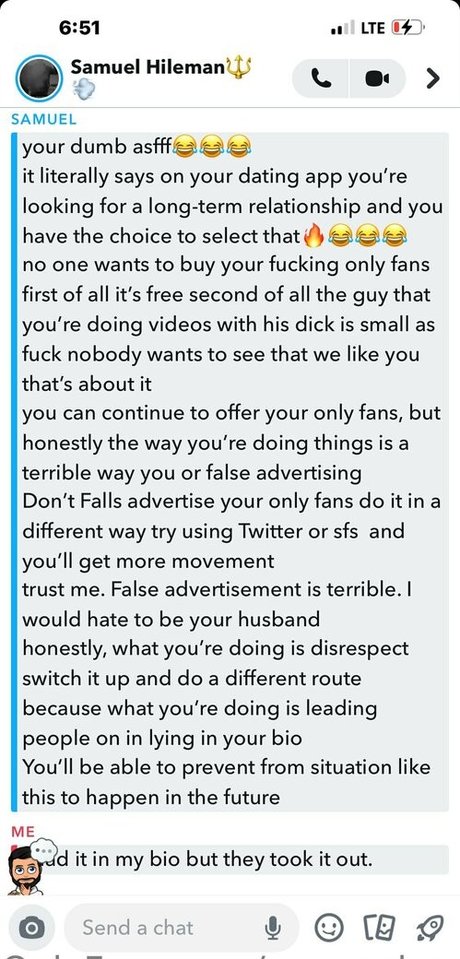The width and height of the screenshot is (460, 959).
Task: Open Samuel Hileman's profile avatar
Action: [39, 78]
